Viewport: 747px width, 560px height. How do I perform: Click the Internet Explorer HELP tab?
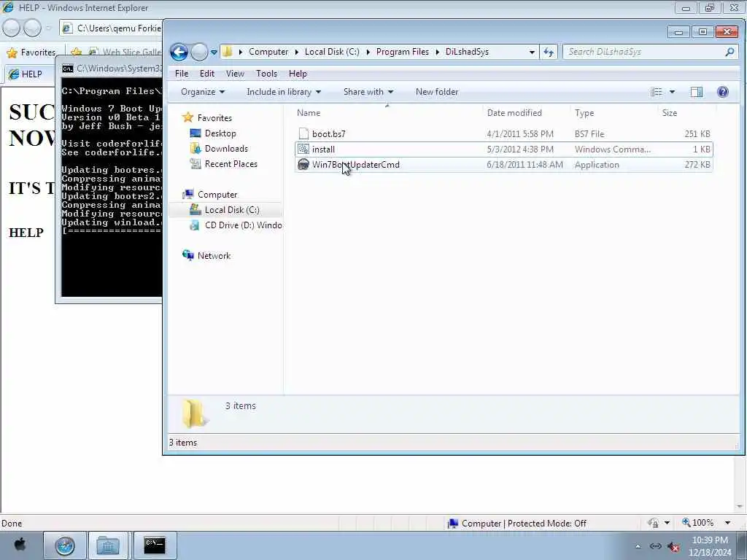(x=29, y=74)
